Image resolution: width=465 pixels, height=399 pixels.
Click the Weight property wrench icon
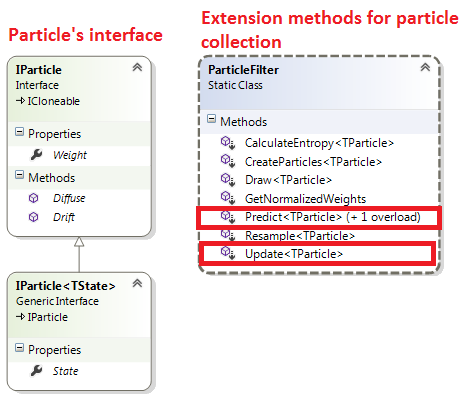(36, 155)
